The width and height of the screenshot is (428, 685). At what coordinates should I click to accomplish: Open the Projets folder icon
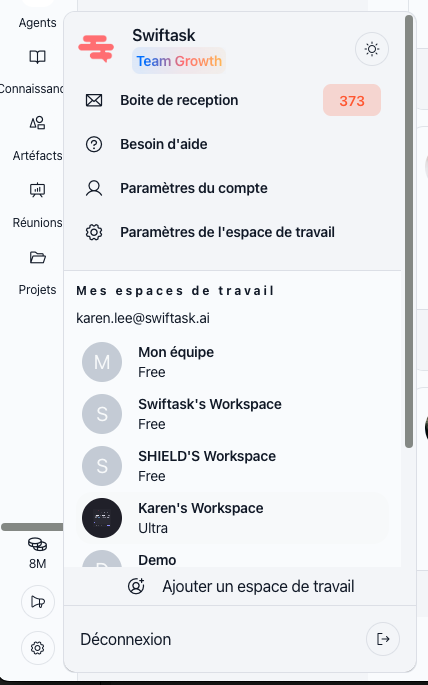[x=38, y=257]
